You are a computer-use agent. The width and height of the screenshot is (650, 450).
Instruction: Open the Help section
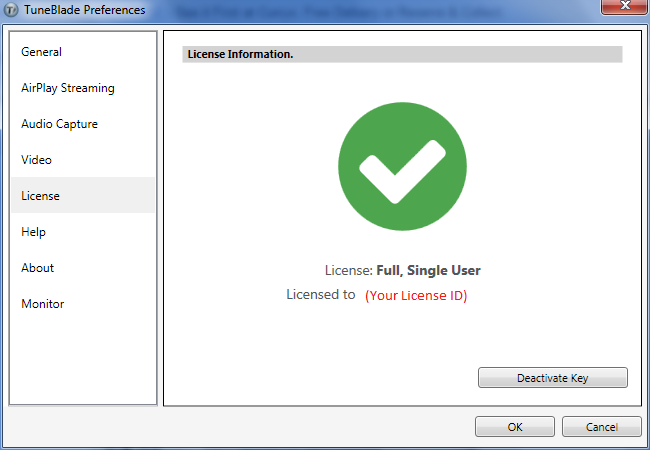(x=83, y=232)
